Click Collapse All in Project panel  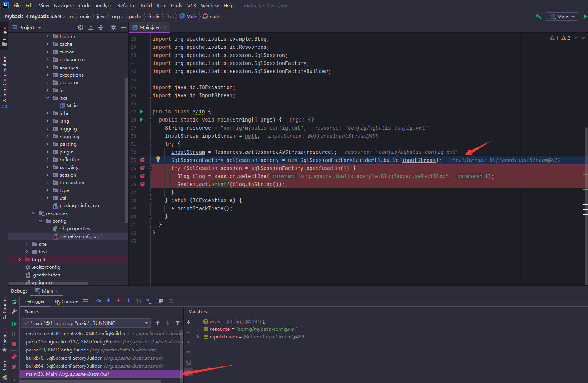click(101, 27)
